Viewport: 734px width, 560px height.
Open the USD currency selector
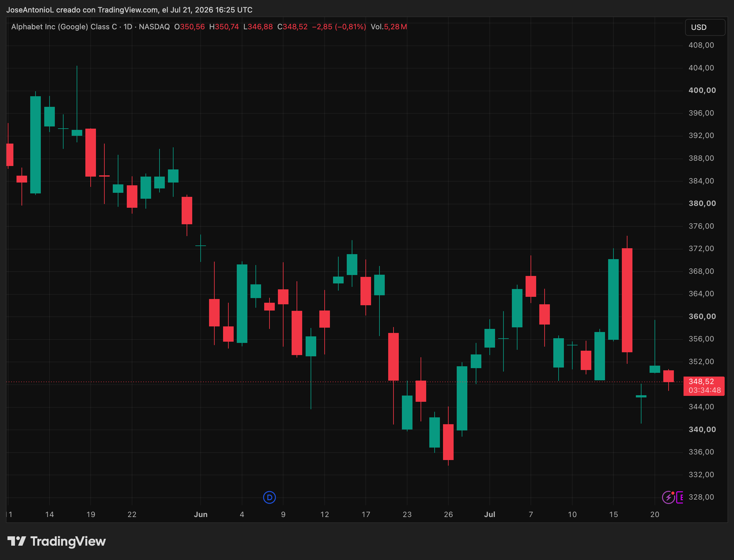705,27
